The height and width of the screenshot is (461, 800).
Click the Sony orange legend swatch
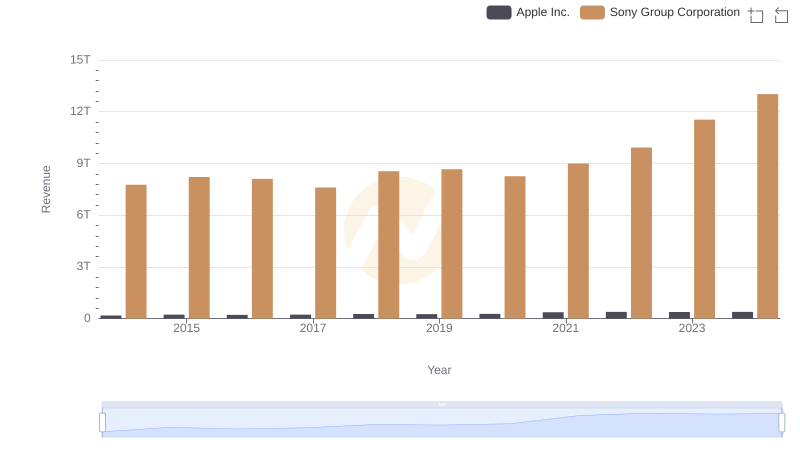(592, 12)
